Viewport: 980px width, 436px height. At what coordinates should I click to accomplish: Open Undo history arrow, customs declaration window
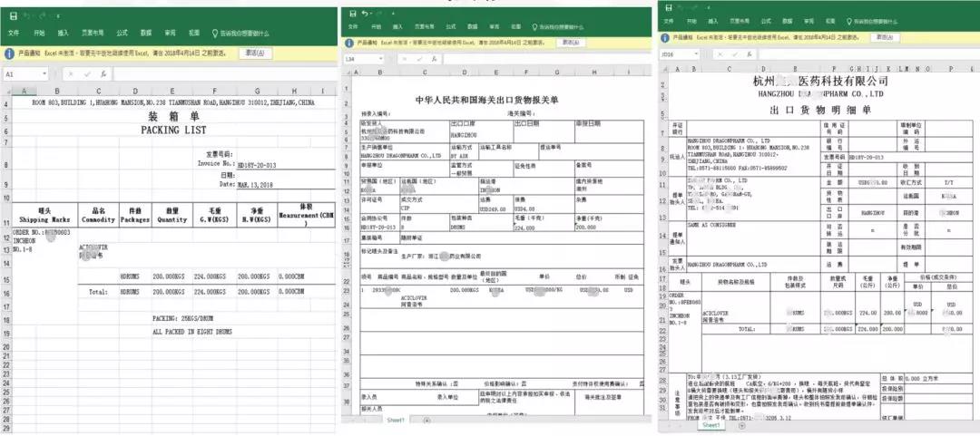coord(370,14)
